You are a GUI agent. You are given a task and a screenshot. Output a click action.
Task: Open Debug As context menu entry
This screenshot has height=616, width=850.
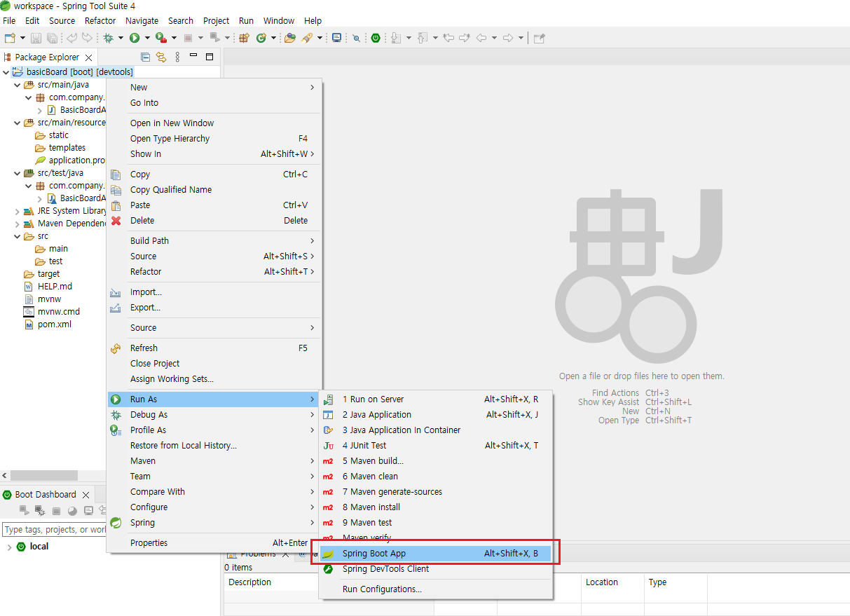(214, 415)
